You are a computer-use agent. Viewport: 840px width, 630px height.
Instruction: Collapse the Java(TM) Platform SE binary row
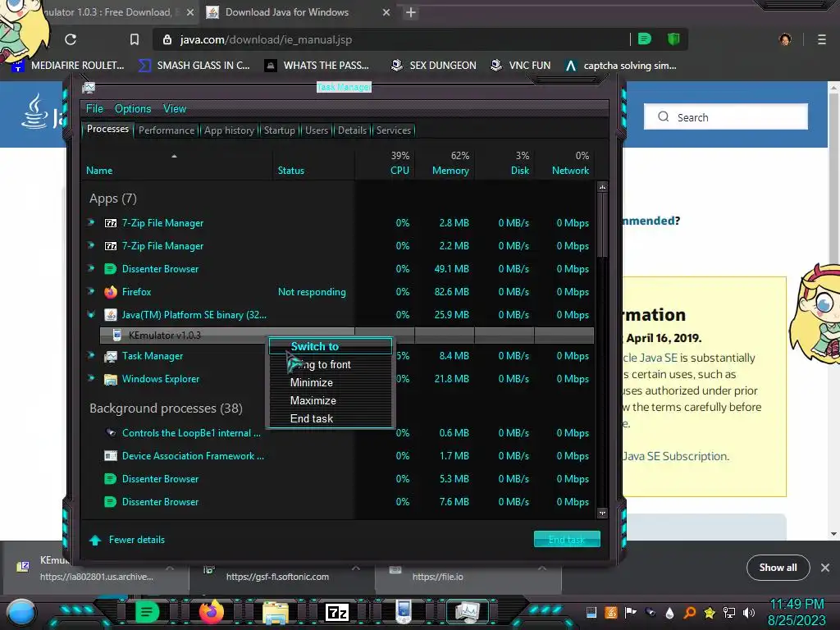click(x=91, y=314)
